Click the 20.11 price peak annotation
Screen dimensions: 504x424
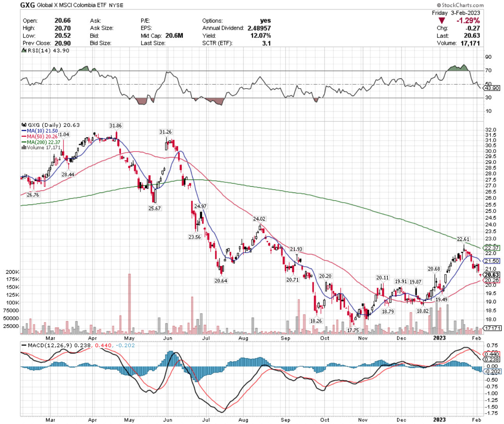383,278
